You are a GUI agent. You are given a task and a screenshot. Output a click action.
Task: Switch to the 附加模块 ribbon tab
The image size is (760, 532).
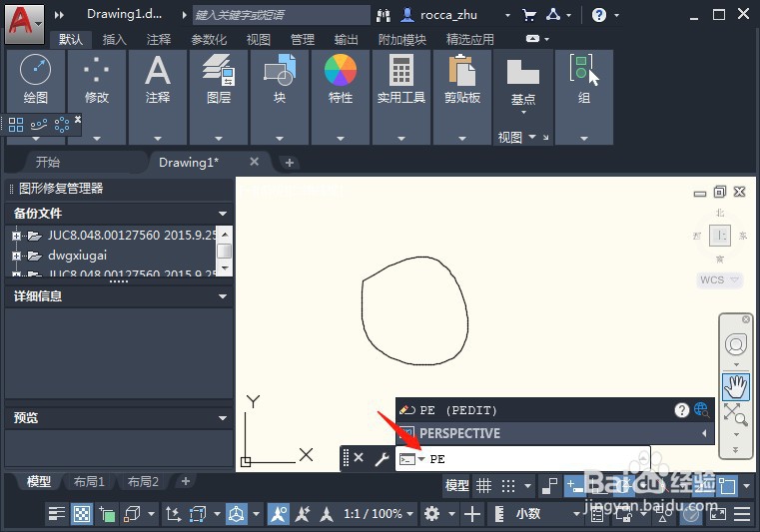(x=402, y=39)
